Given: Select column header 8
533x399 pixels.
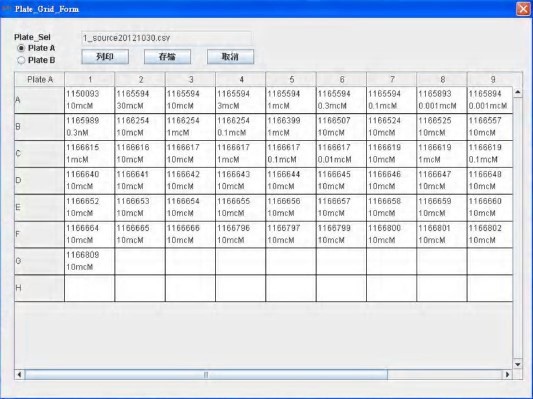Looking at the screenshot, I should tap(442, 80).
